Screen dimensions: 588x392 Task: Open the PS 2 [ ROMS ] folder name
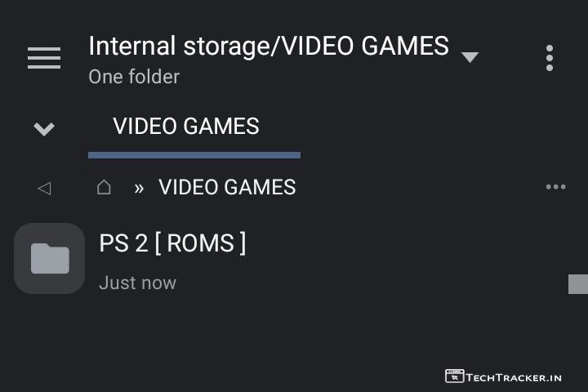tap(172, 243)
